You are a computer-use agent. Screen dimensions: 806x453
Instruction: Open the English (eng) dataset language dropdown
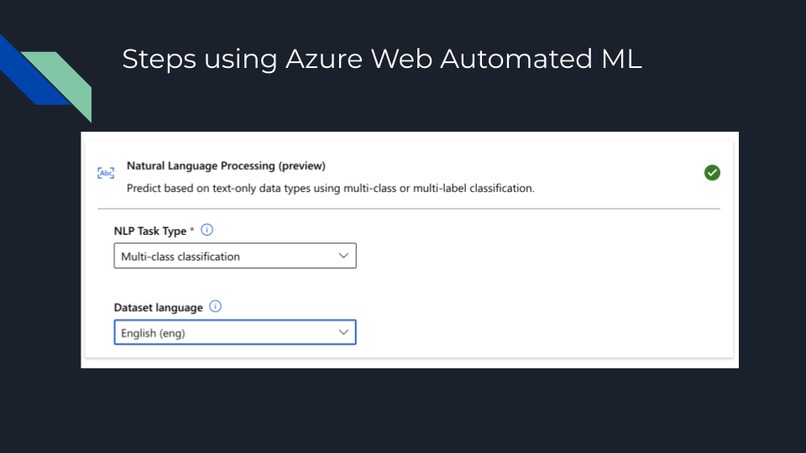[x=235, y=332]
